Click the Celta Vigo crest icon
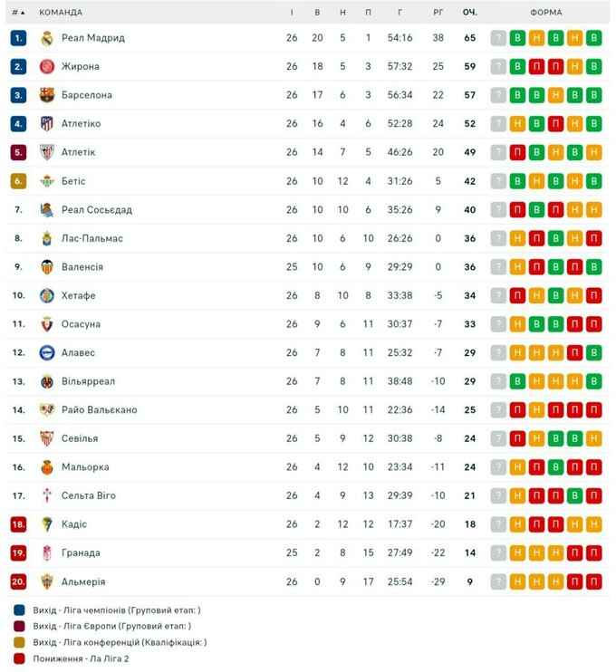Screen dimensions: 616x672 [x=47, y=495]
